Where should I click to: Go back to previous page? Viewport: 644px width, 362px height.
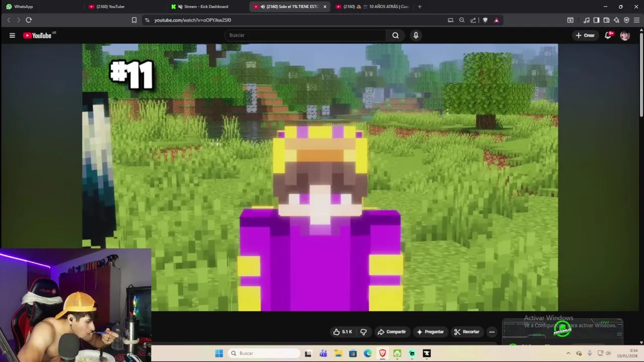pos(9,20)
